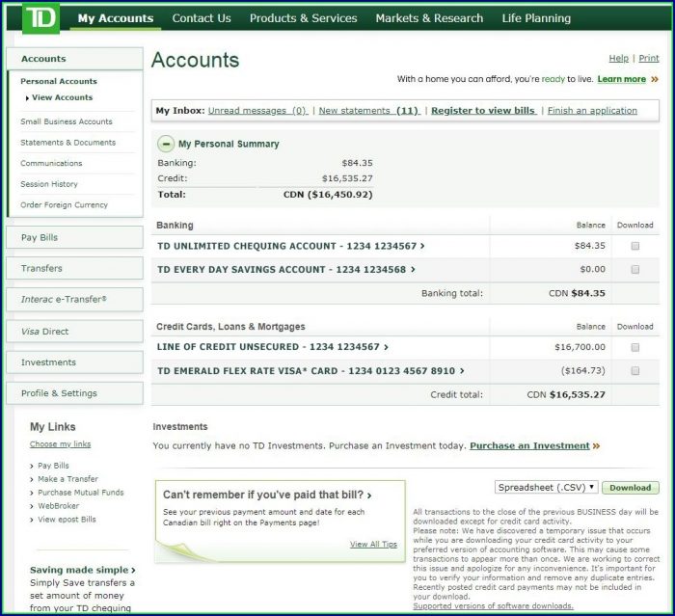Expand the Visa Direct section
This screenshot has width=675, height=616.
pos(74,332)
